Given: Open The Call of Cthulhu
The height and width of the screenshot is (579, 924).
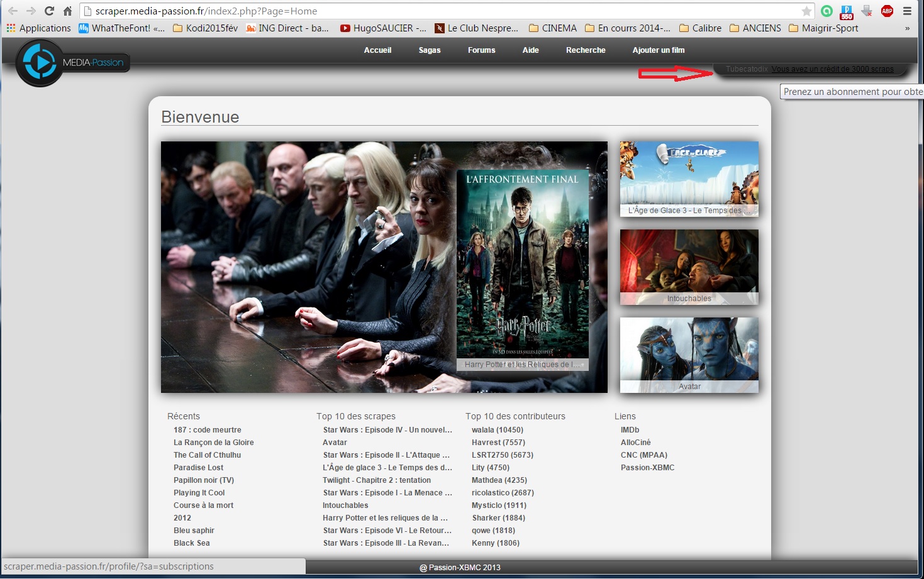Looking at the screenshot, I should [207, 455].
